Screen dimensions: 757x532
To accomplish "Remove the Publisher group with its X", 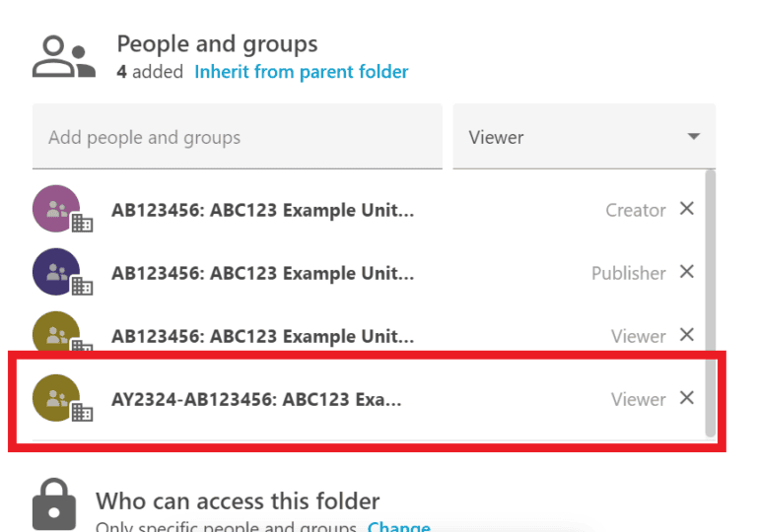I will [687, 272].
